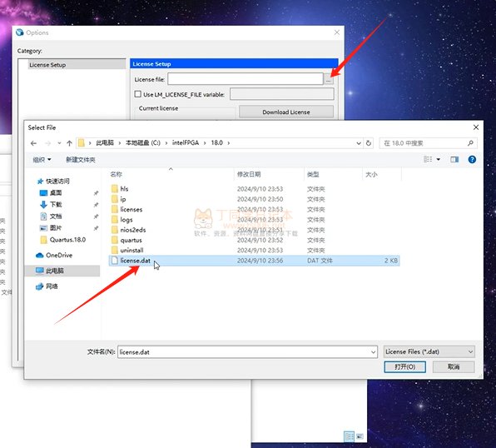
Task: Click the pin icon next to 图片
Action: (96, 228)
